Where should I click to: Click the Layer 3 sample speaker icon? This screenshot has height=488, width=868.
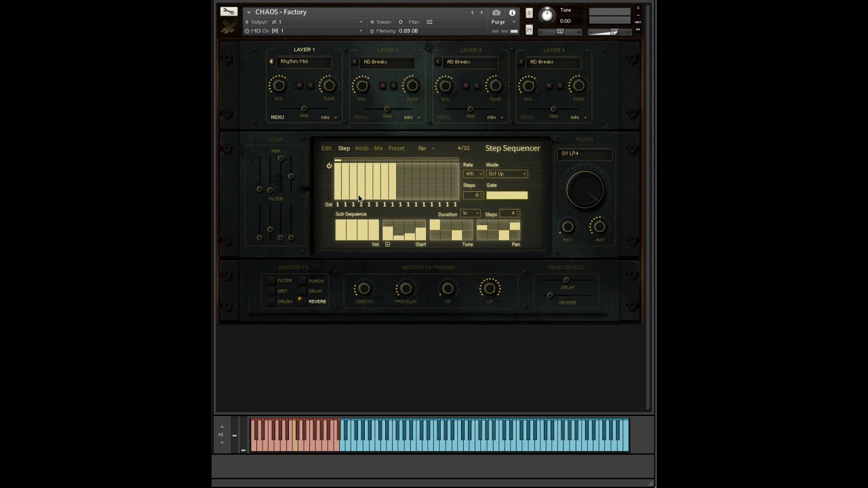pyautogui.click(x=438, y=62)
